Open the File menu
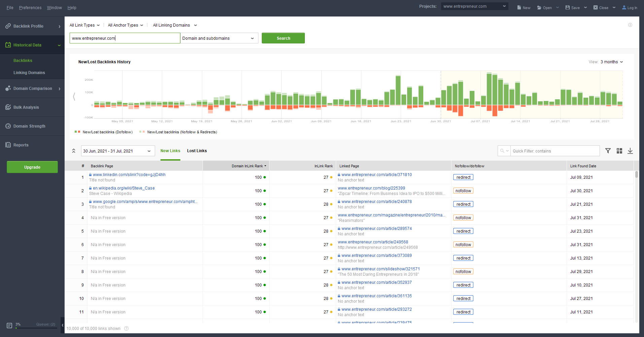Viewport: 644px width, 337px height. coord(10,7)
